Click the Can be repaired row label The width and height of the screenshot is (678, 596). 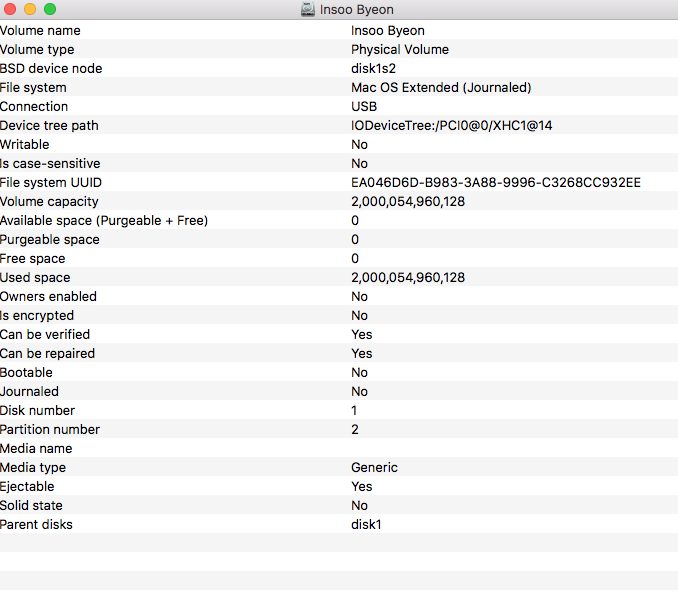(x=47, y=354)
